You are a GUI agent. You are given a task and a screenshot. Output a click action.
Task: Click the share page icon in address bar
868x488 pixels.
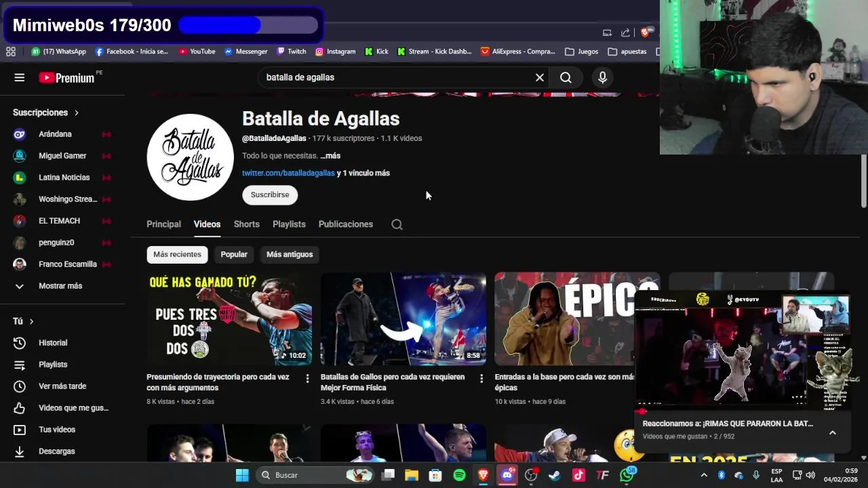[x=625, y=33]
